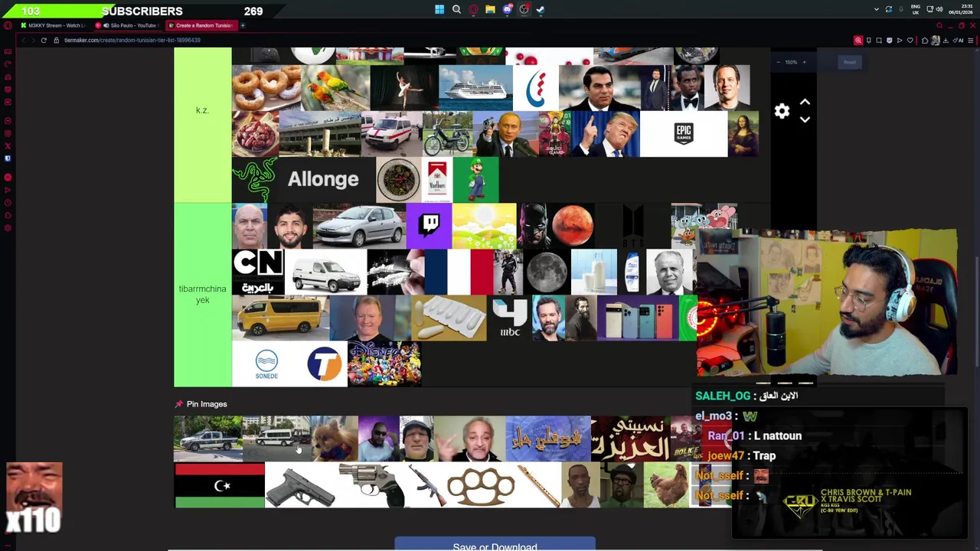Open Discord from the taskbar
Screen dimensions: 980x551
coord(507,10)
